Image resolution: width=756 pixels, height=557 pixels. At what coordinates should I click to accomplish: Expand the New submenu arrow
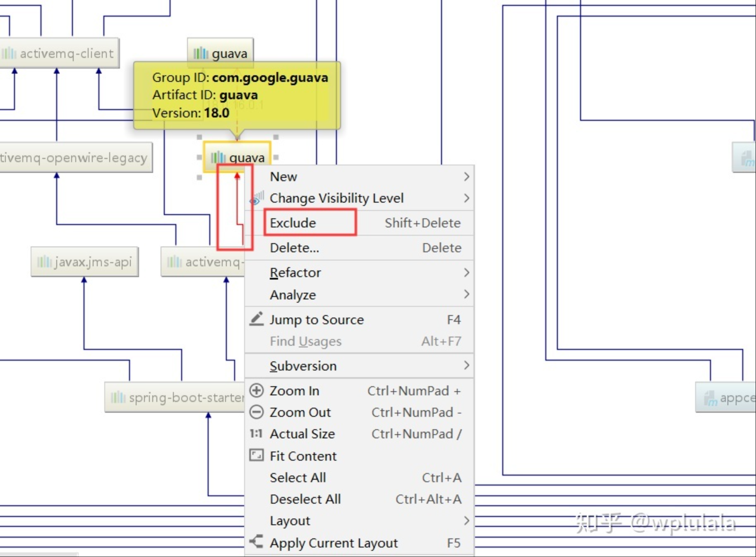point(466,177)
